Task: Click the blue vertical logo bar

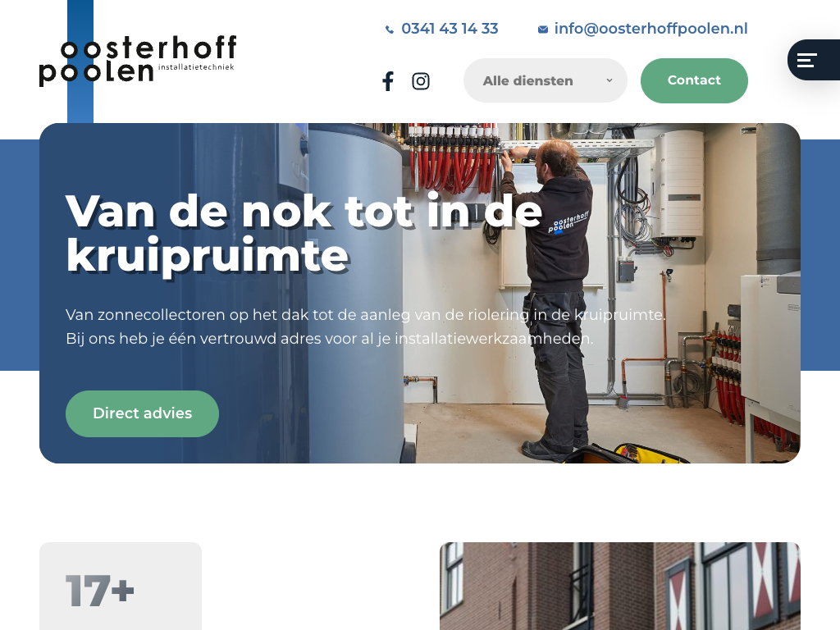Action: click(80, 62)
